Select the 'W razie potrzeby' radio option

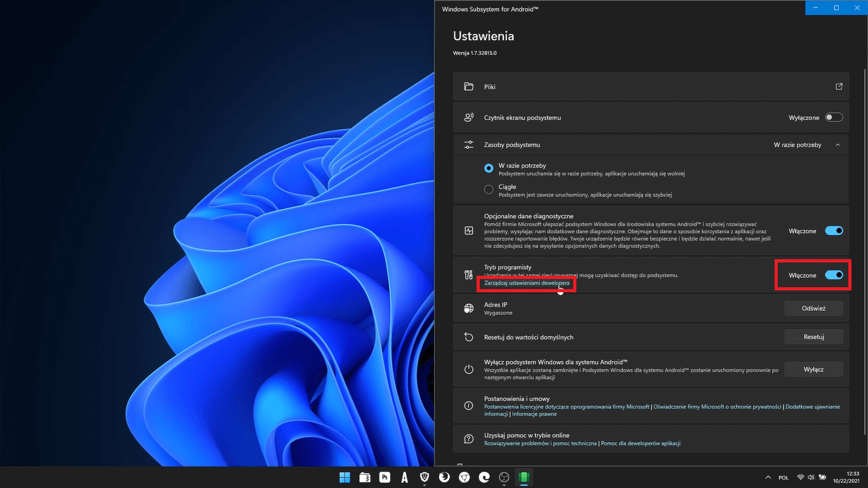click(x=489, y=168)
